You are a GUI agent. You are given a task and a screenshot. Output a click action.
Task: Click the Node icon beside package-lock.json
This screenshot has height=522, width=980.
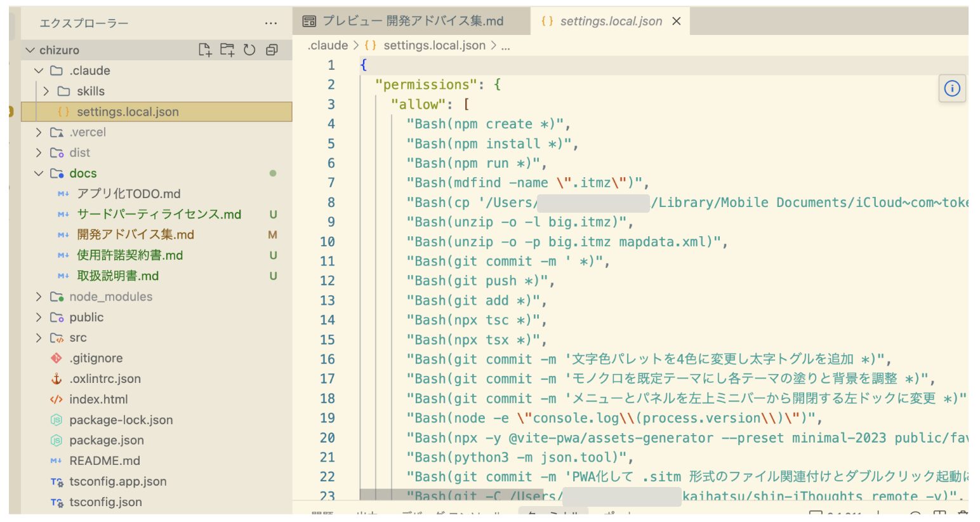56,420
